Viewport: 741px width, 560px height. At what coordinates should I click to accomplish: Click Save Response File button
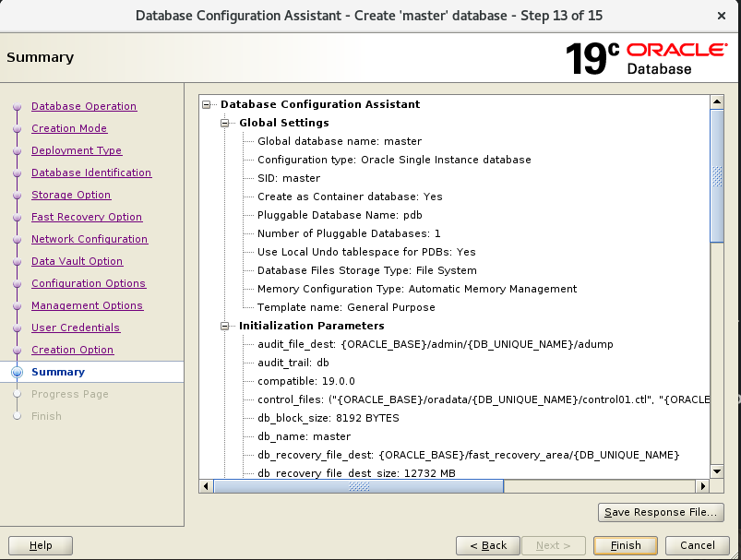pyautogui.click(x=661, y=512)
